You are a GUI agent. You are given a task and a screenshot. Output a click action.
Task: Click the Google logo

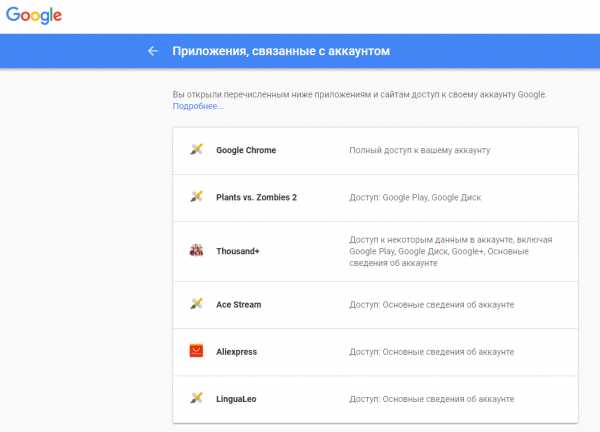(x=34, y=15)
